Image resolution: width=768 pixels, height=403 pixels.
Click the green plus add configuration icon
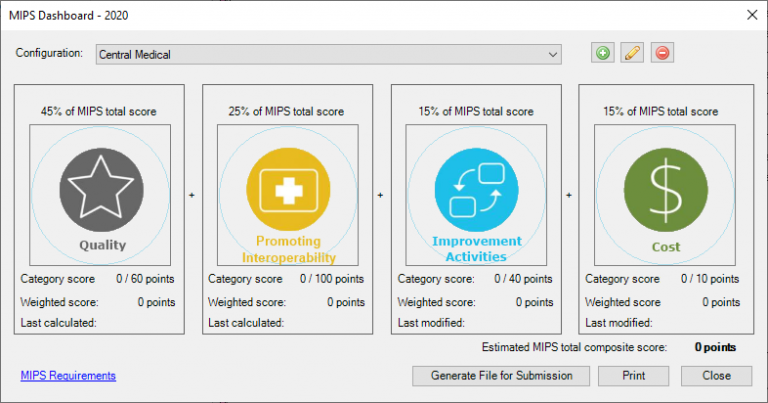point(603,53)
